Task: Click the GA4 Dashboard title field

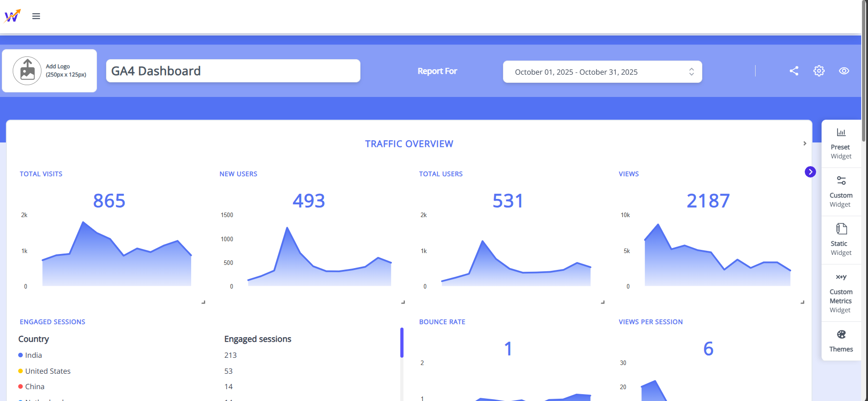Action: (x=233, y=71)
